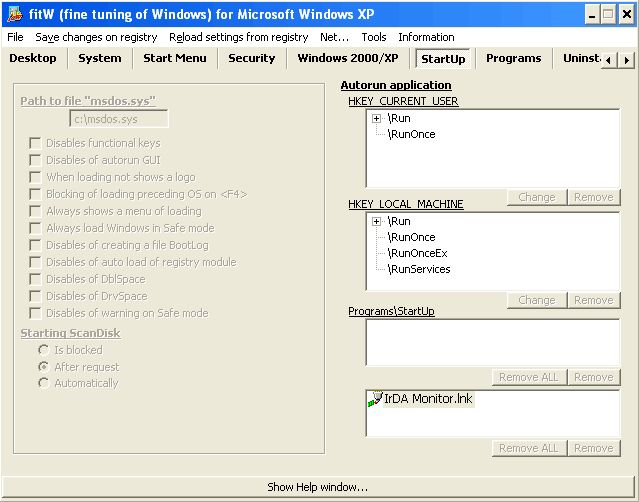Switch to the Desktop tab
This screenshot has width=639, height=502.
33,58
